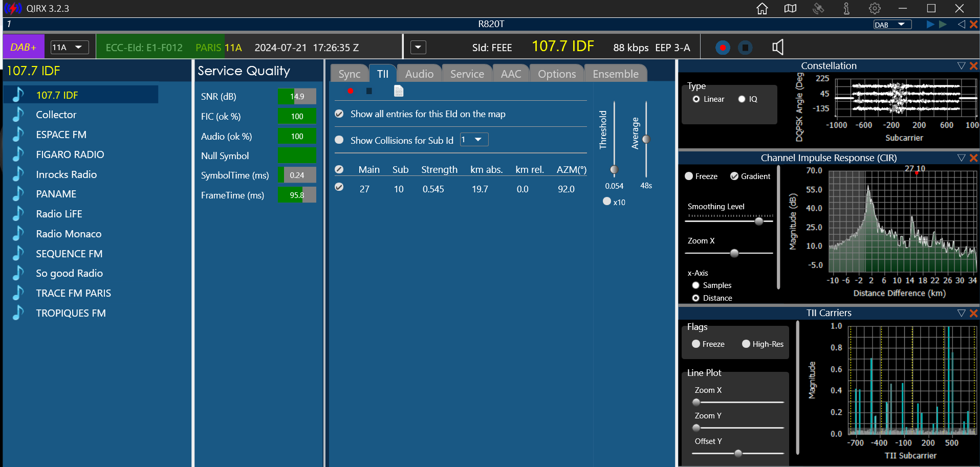The height and width of the screenshot is (467, 980).
Task: Enable High-Res flag in TII Carriers
Action: click(746, 344)
